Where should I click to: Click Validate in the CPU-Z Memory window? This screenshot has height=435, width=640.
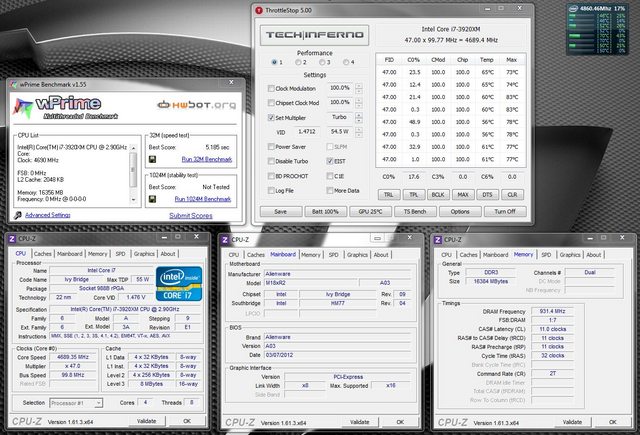pyautogui.click(x=572, y=422)
